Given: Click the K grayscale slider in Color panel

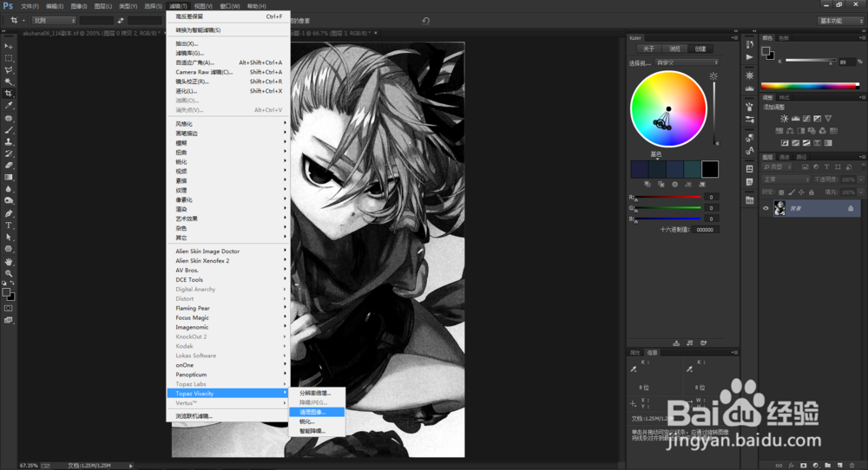Looking at the screenshot, I should pyautogui.click(x=811, y=61).
